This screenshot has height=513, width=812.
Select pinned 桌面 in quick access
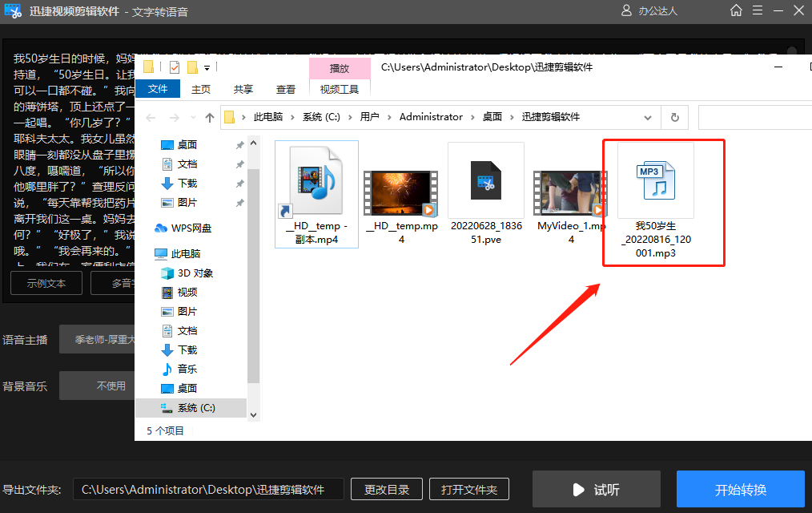[187, 144]
